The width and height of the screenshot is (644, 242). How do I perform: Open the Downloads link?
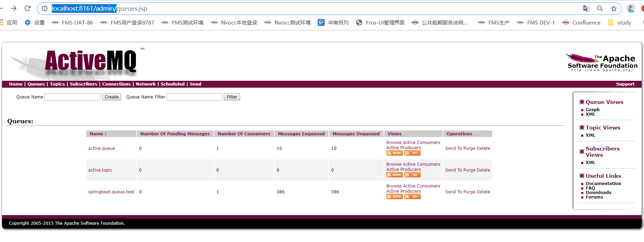point(598,193)
